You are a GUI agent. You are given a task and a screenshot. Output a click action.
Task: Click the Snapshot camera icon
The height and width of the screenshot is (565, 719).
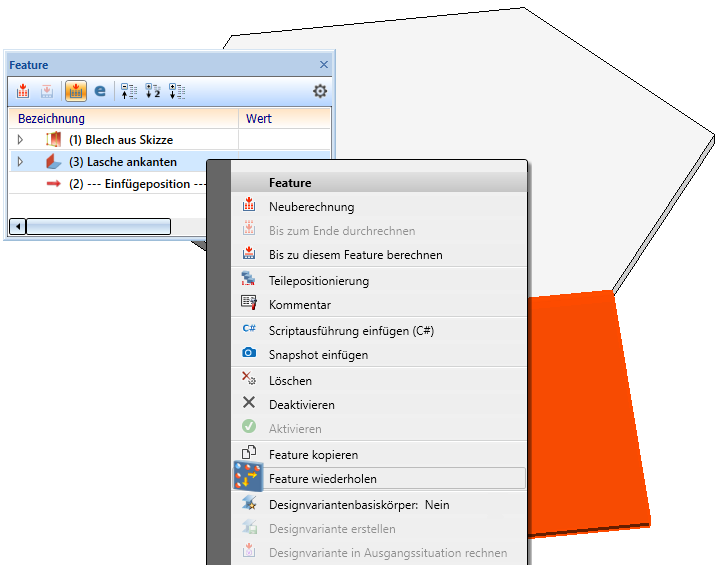[x=249, y=352]
